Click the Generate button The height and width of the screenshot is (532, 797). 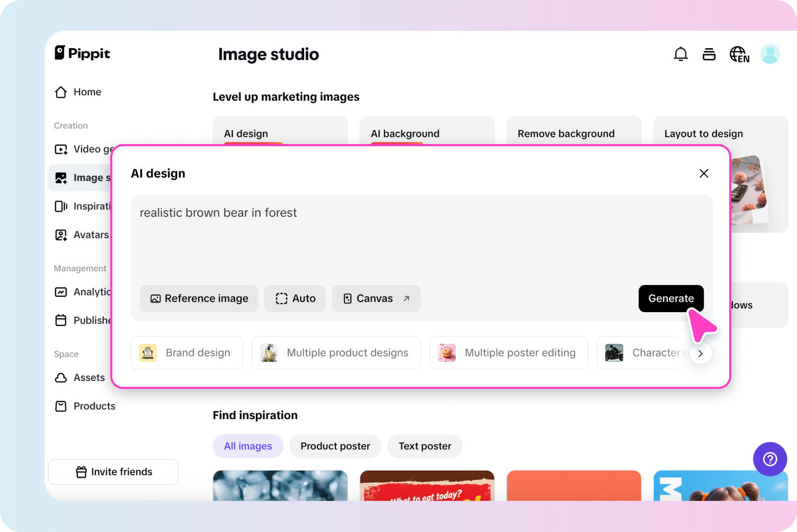671,299
